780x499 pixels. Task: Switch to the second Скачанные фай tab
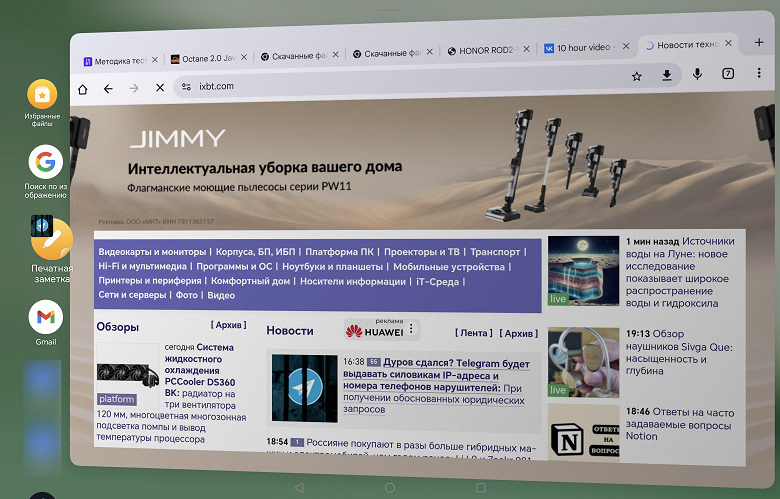tap(388, 53)
